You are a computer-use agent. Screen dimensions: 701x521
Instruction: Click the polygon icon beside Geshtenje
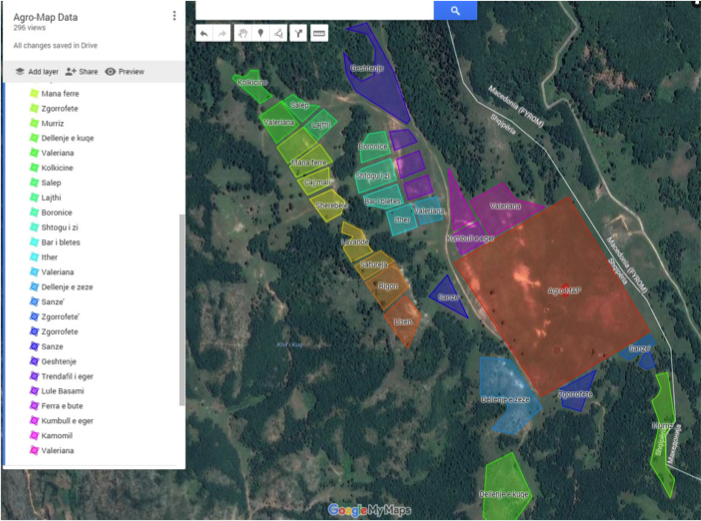(34, 361)
